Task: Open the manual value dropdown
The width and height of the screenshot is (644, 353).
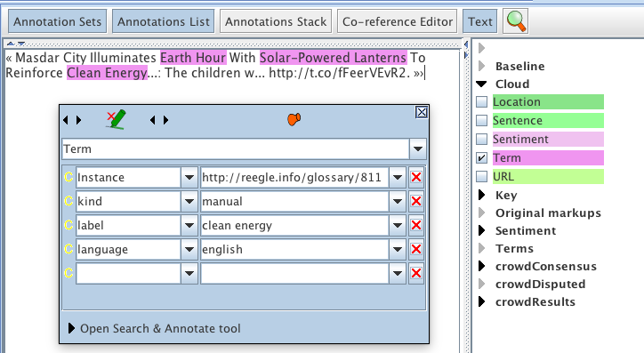Action: [398, 201]
